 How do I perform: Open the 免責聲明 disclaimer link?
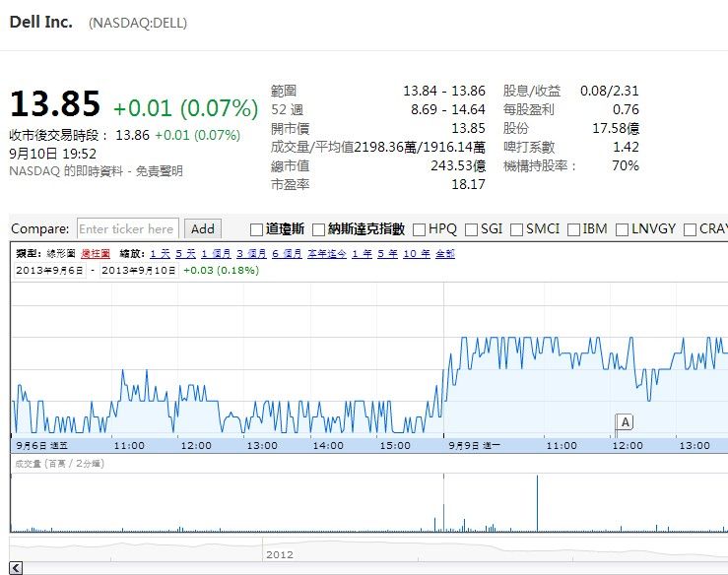coord(159,171)
